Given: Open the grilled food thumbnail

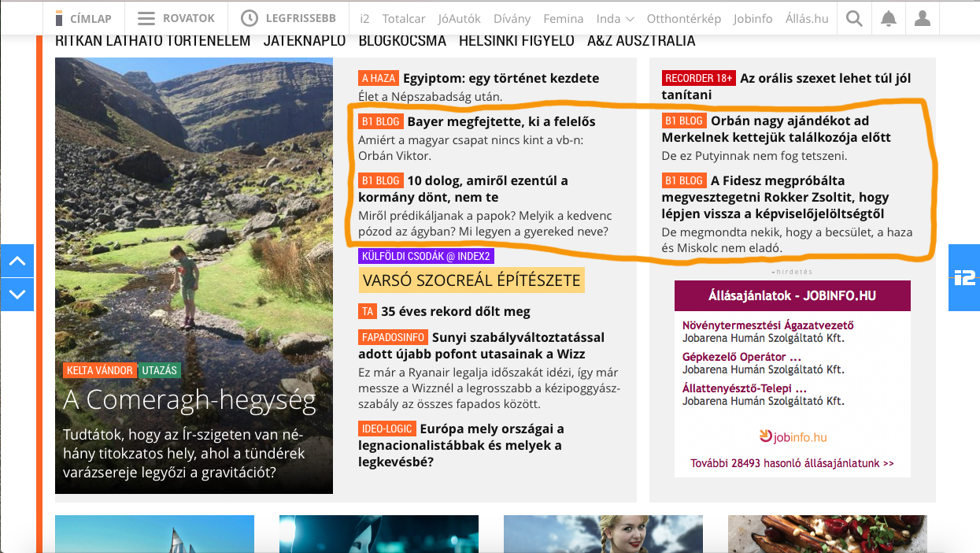Looking at the screenshot, I should pyautogui.click(x=827, y=534).
